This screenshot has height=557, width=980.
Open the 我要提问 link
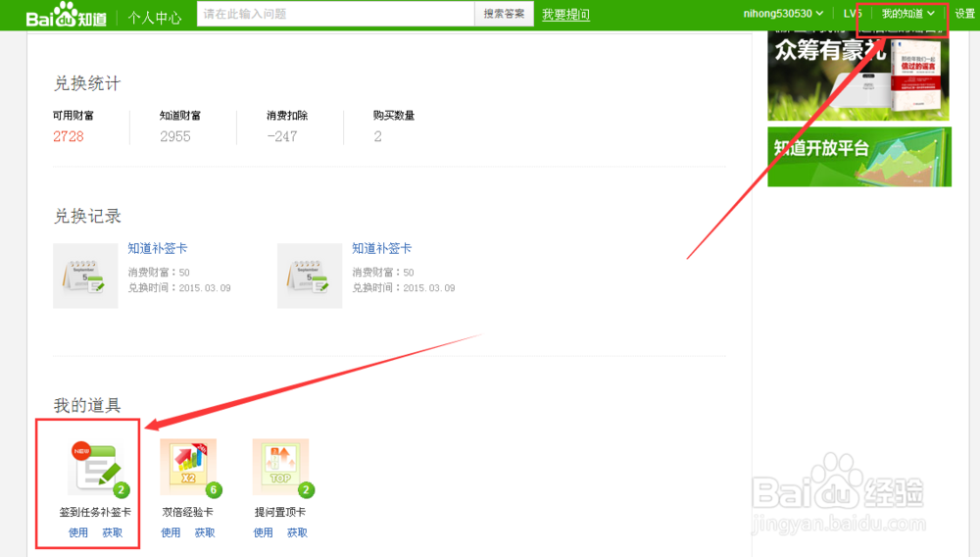[565, 15]
